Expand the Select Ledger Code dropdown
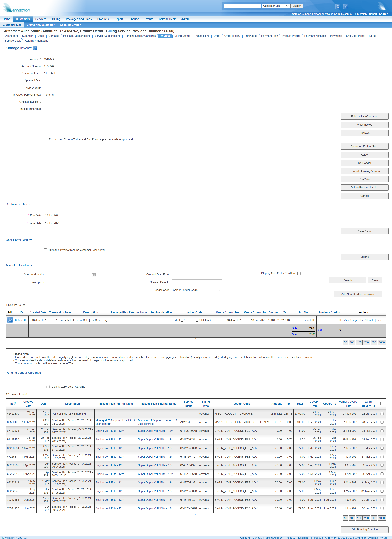392x539 pixels. (x=197, y=290)
